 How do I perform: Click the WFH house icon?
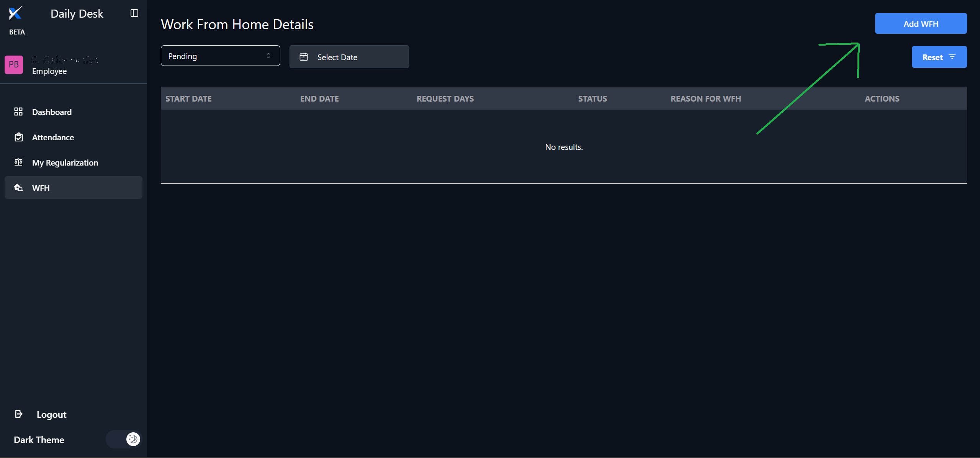[18, 187]
